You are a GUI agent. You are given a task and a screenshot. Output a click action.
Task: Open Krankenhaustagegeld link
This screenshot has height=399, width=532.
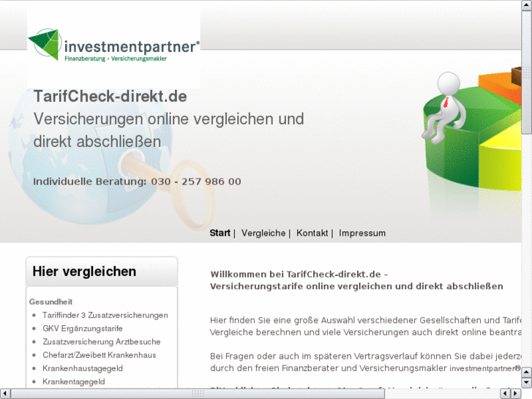(83, 368)
